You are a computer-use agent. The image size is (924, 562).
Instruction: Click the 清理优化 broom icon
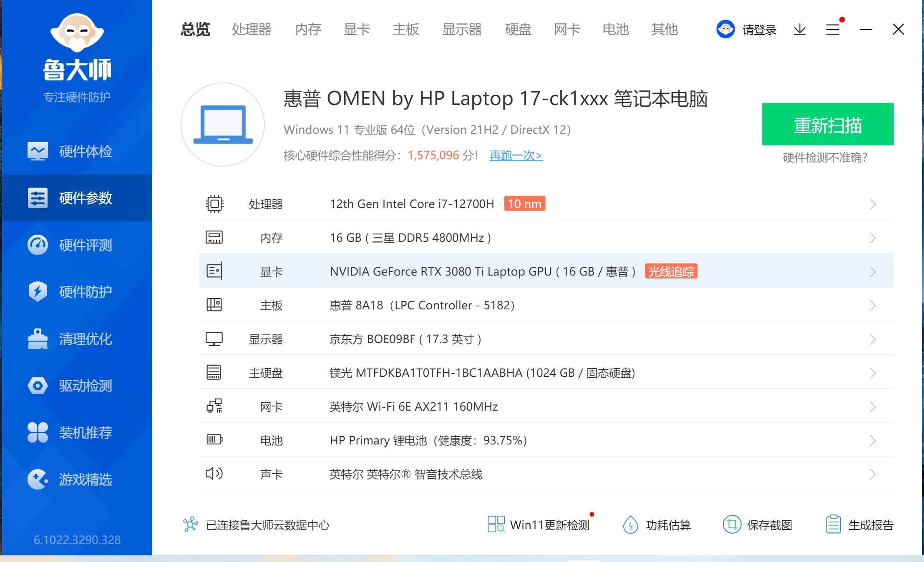click(x=38, y=339)
